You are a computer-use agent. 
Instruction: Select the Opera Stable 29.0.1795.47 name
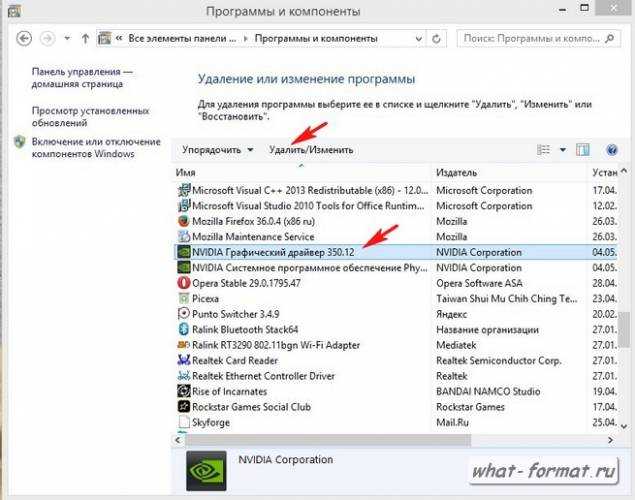(247, 283)
